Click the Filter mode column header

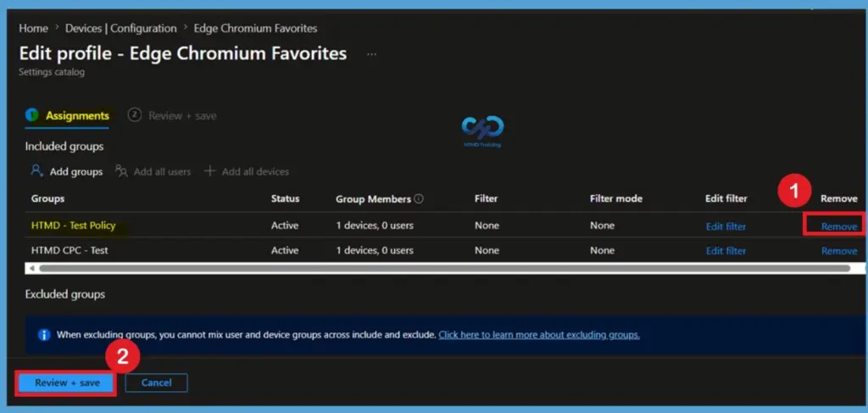[616, 198]
